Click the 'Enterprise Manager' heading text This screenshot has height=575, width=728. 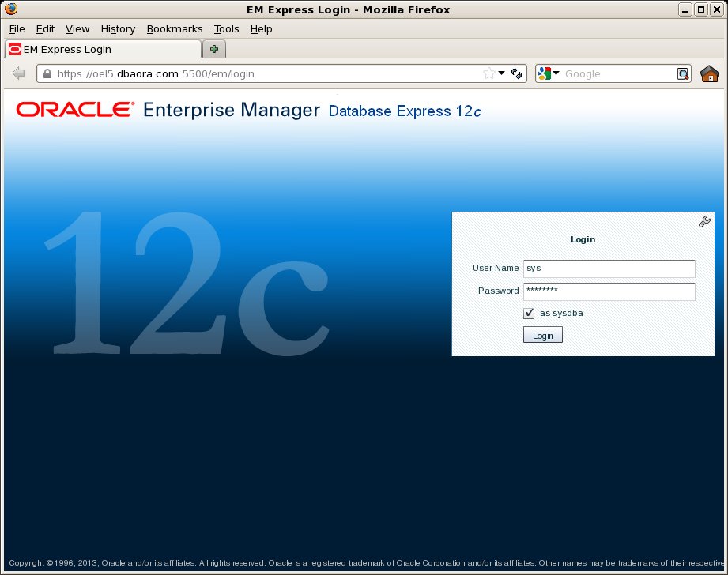click(232, 110)
